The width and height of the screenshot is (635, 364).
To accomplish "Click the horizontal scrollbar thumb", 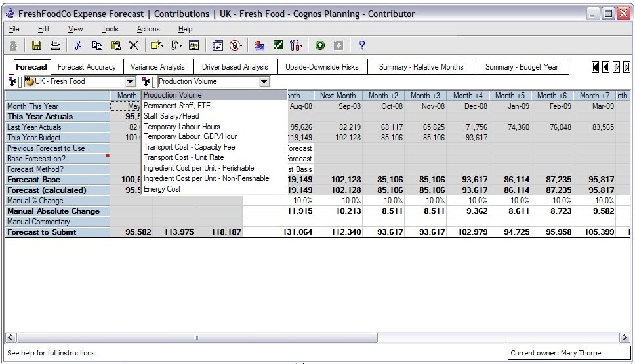I will tap(197, 338).
